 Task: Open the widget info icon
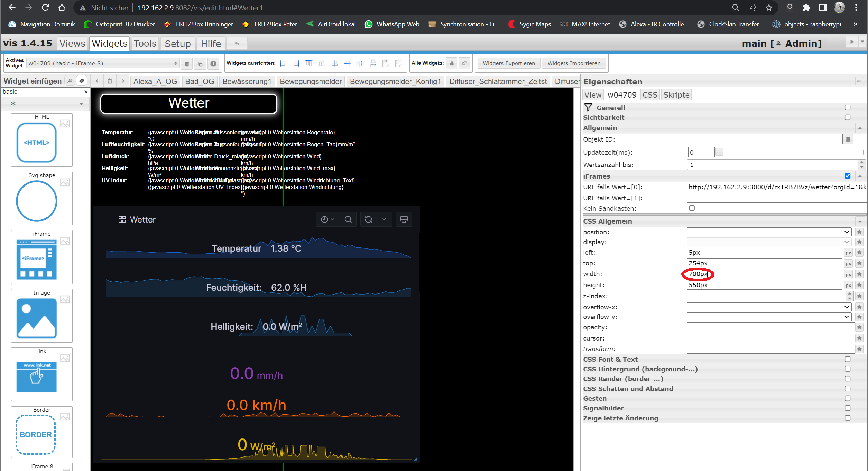click(x=213, y=64)
